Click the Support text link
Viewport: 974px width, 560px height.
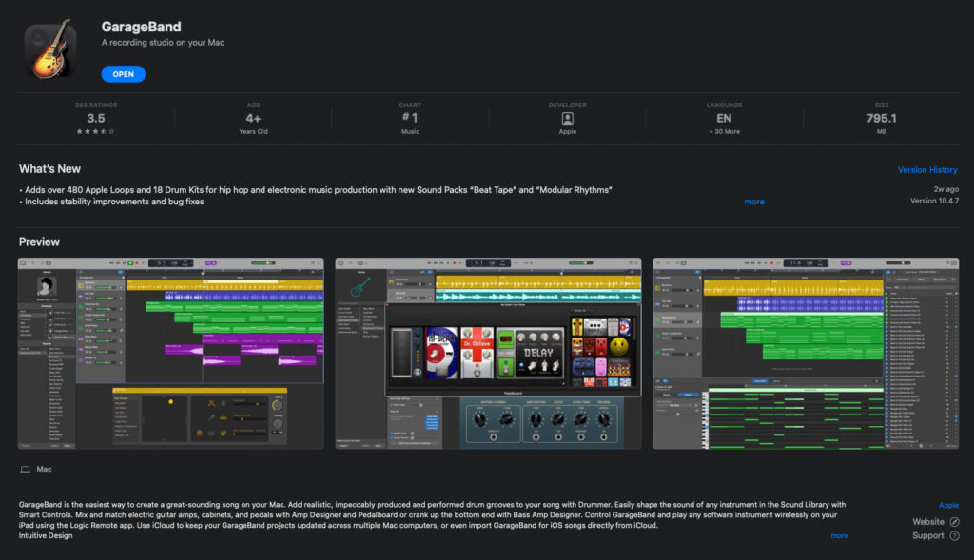(x=927, y=536)
